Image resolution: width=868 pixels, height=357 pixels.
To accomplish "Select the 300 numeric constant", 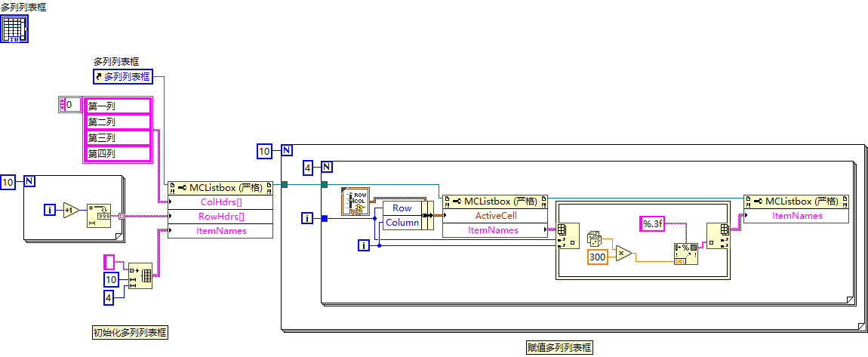I will tap(597, 257).
